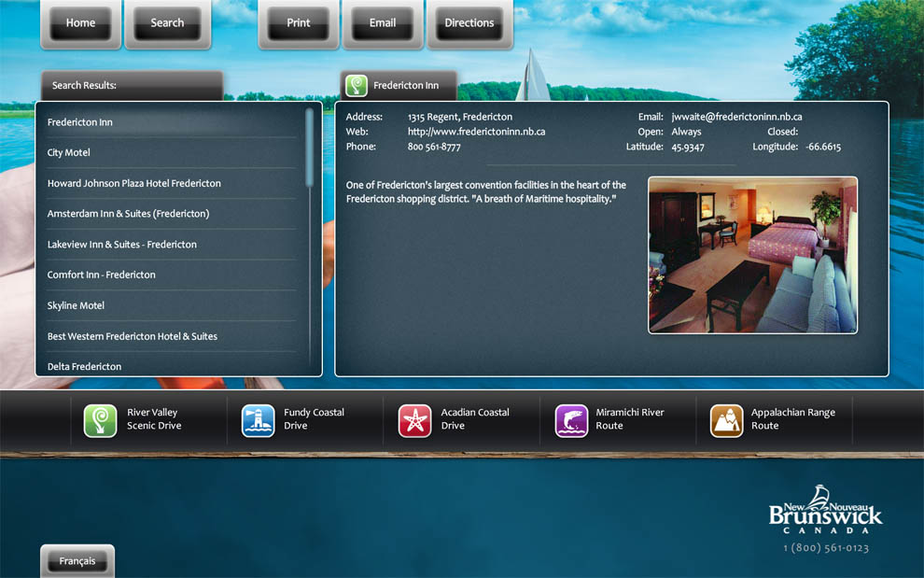Email this listing
Viewport: 924px width, 578px height.
[383, 23]
